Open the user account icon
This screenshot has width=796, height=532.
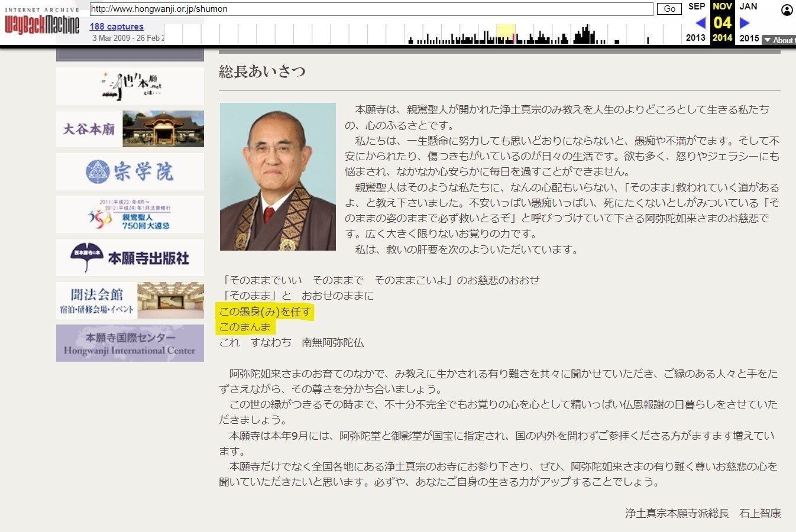[787, 10]
